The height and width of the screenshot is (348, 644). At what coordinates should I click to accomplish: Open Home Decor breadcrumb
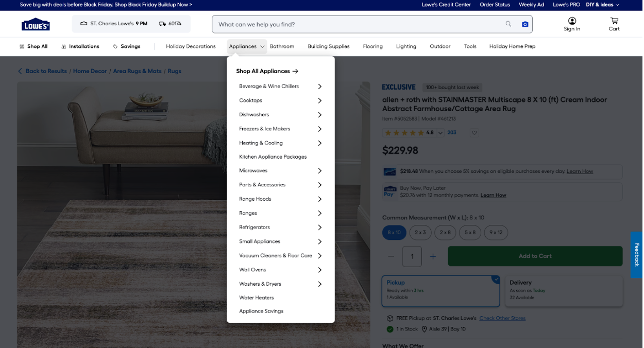tap(90, 71)
